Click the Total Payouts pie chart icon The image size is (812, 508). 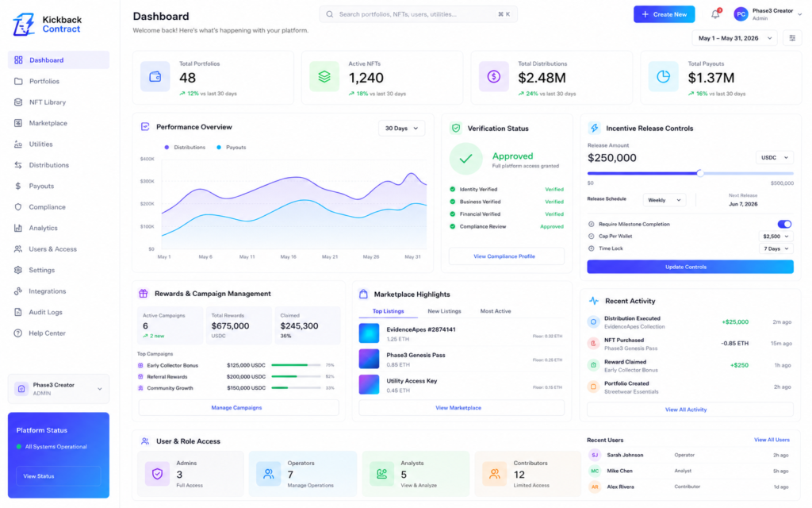[663, 77]
